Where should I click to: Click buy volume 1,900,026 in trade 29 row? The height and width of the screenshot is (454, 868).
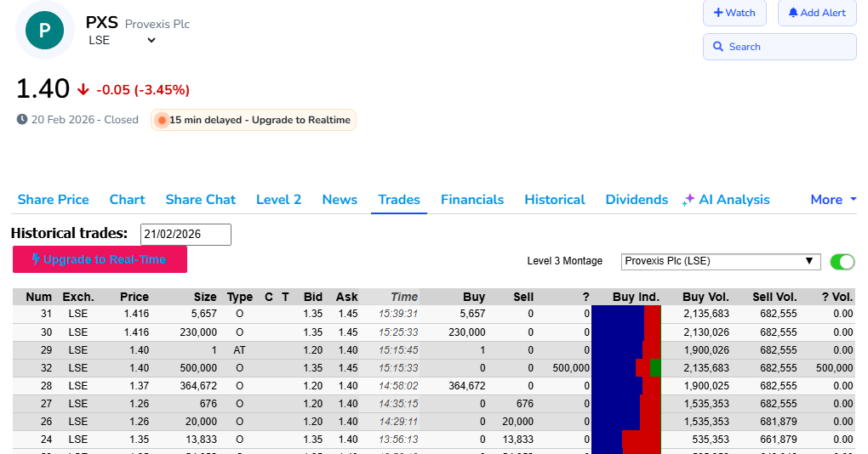pyautogui.click(x=706, y=350)
